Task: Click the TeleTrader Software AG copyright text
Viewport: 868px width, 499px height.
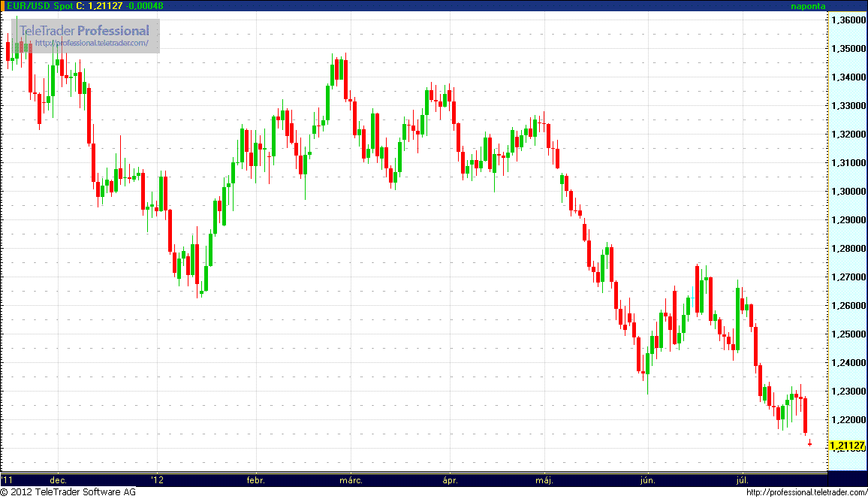Action: [x=68, y=492]
